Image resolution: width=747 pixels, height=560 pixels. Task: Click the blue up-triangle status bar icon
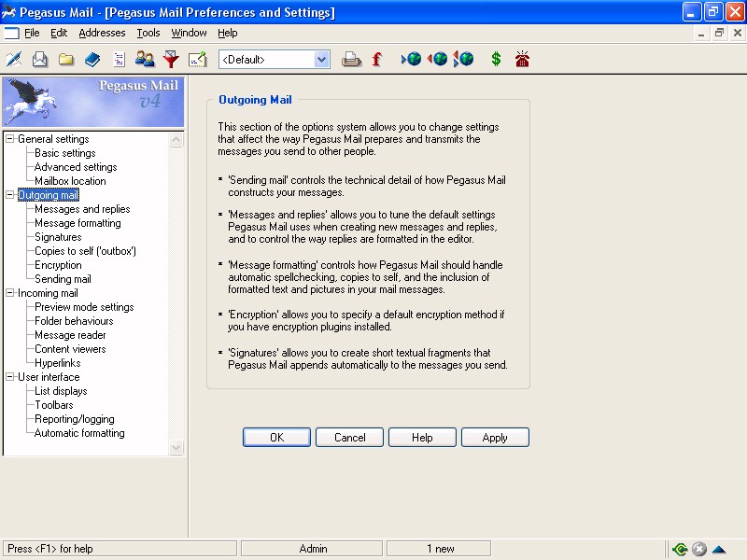pos(719,550)
